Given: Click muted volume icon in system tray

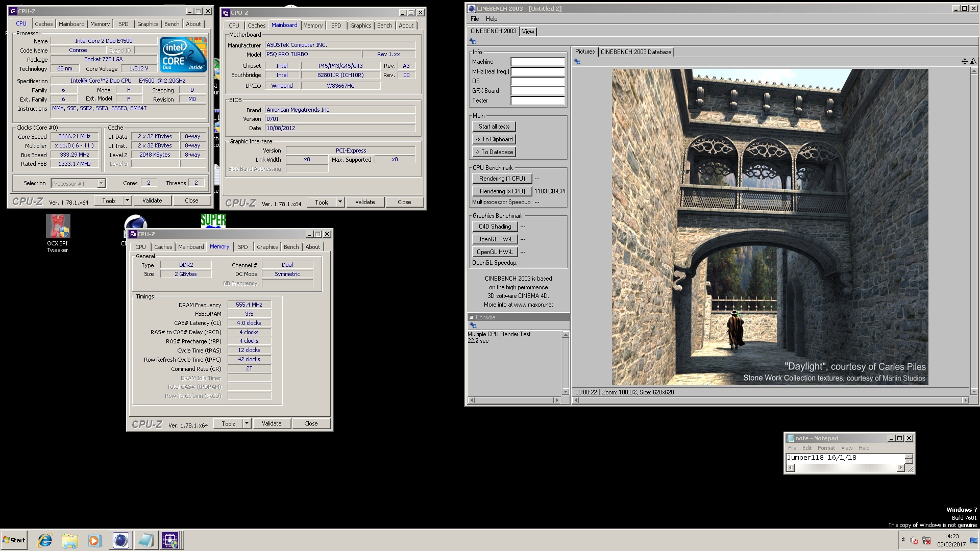Looking at the screenshot, I should click(914, 541).
